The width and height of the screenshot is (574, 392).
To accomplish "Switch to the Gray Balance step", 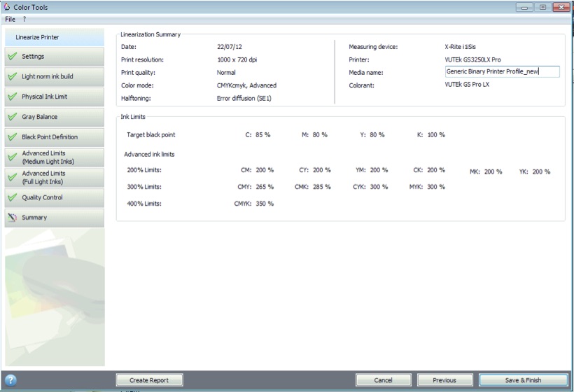I will [x=54, y=117].
